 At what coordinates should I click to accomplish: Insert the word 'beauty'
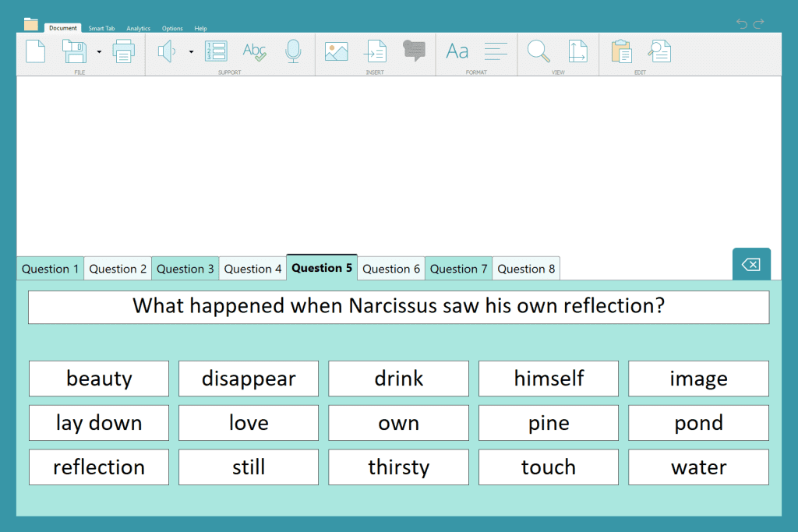[x=99, y=379]
